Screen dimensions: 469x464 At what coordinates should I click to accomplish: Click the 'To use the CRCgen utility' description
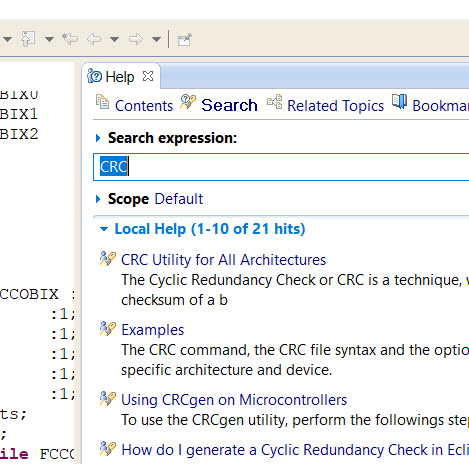[295, 420]
